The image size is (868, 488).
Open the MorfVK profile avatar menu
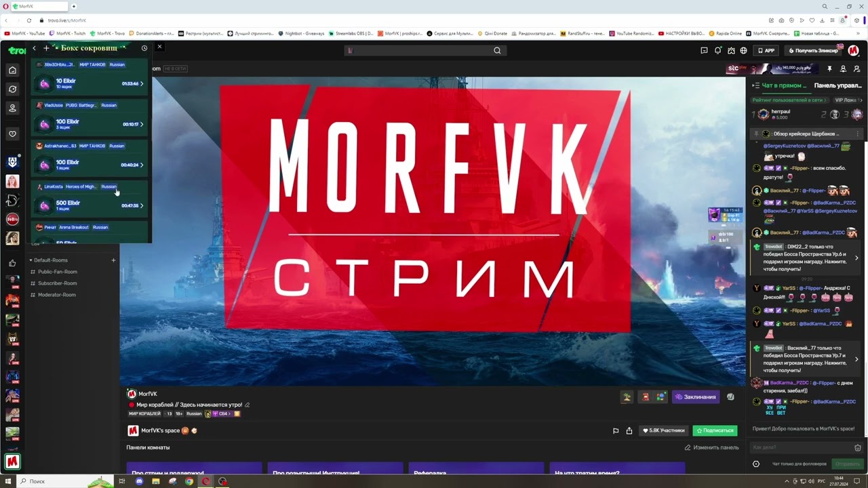[854, 50]
